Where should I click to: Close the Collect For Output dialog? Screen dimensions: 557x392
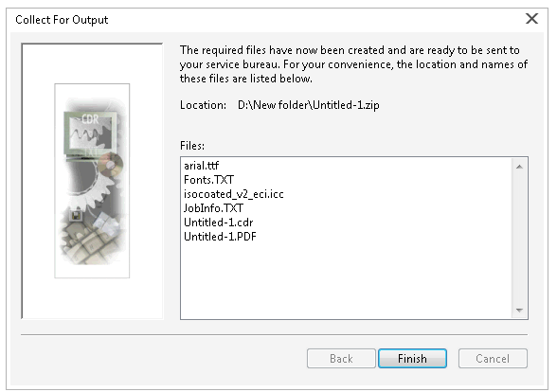pyautogui.click(x=531, y=19)
